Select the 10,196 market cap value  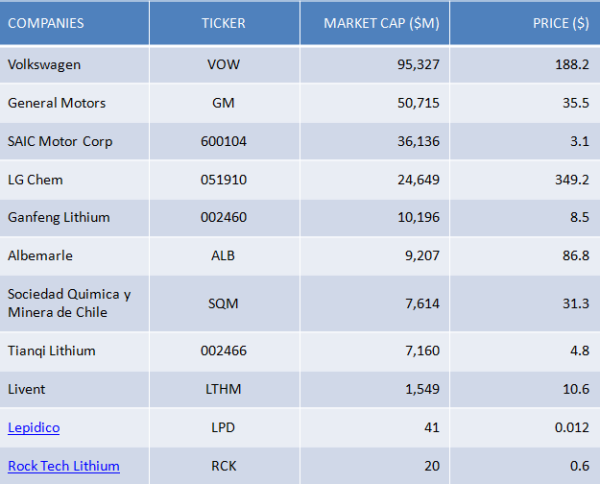point(418,217)
